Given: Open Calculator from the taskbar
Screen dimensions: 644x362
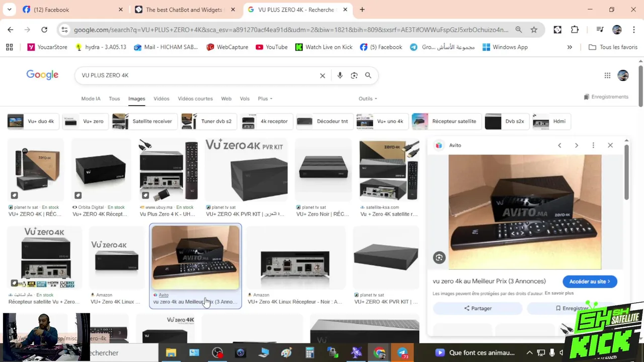Looking at the screenshot, I should (310, 353).
